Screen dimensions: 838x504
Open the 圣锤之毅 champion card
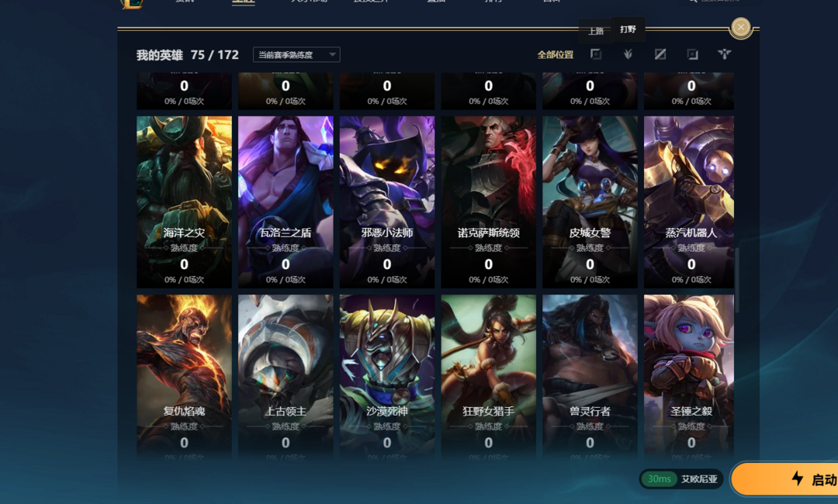(689, 376)
